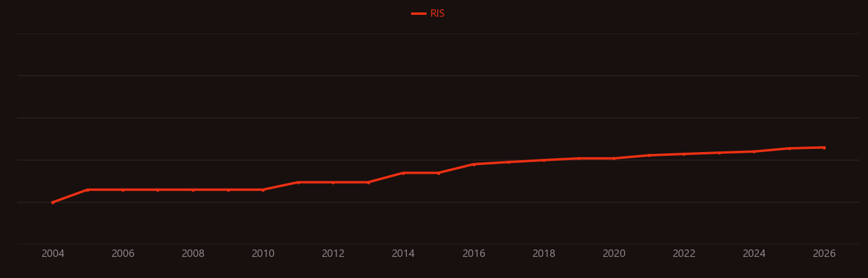
Task: Click the 2014 x-axis label
Action: click(403, 254)
